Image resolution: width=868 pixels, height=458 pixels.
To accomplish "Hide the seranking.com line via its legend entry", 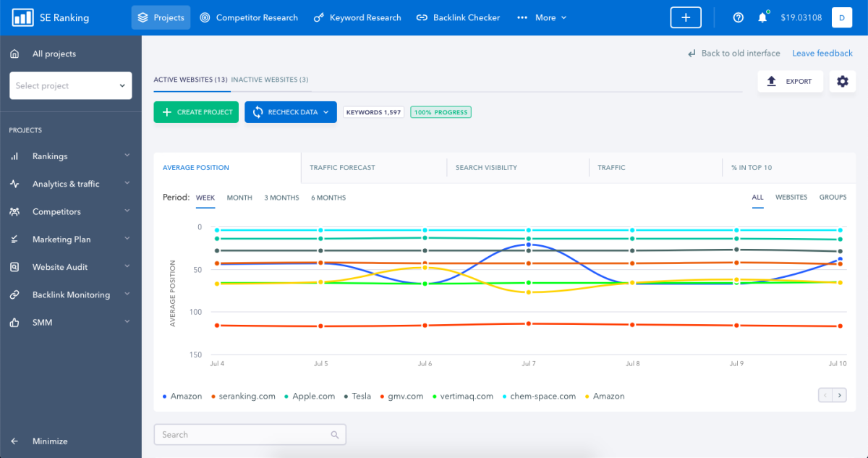I will coord(243,396).
